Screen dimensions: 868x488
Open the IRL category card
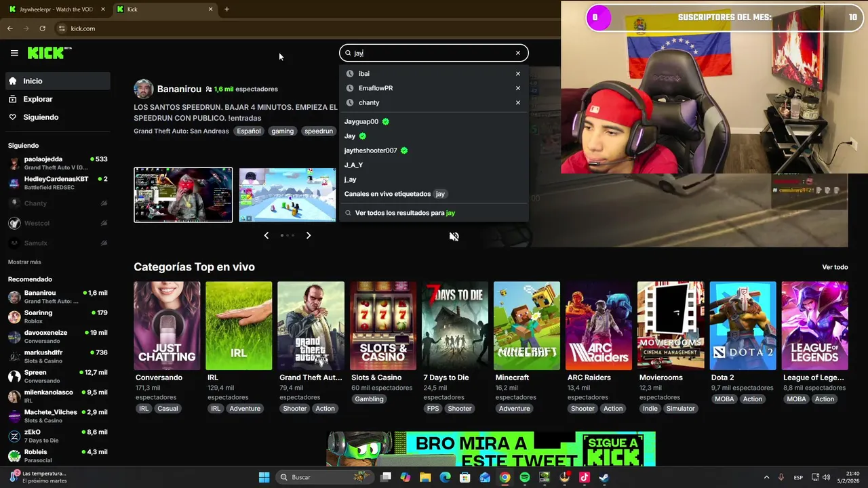click(x=239, y=326)
